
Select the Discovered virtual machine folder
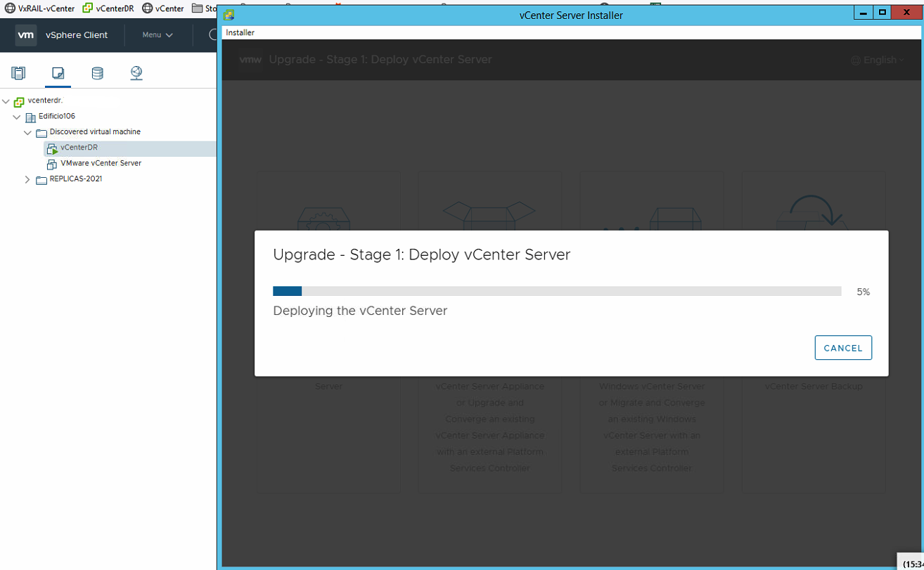click(x=95, y=131)
